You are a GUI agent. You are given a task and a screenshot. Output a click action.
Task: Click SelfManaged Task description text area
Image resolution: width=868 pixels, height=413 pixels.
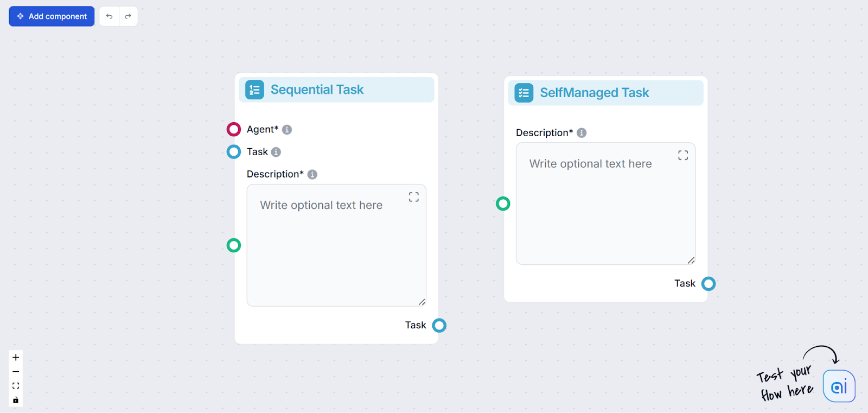click(605, 204)
